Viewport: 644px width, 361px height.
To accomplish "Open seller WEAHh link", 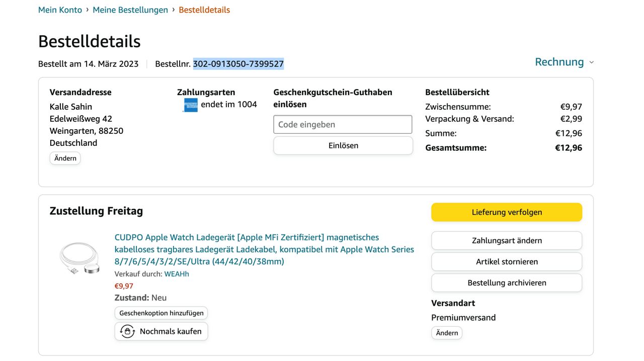I will (177, 274).
